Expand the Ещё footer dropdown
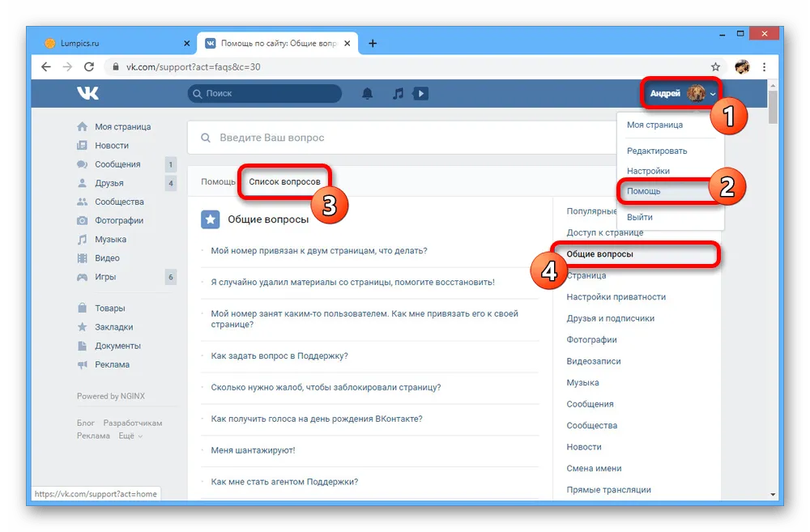 130,436
